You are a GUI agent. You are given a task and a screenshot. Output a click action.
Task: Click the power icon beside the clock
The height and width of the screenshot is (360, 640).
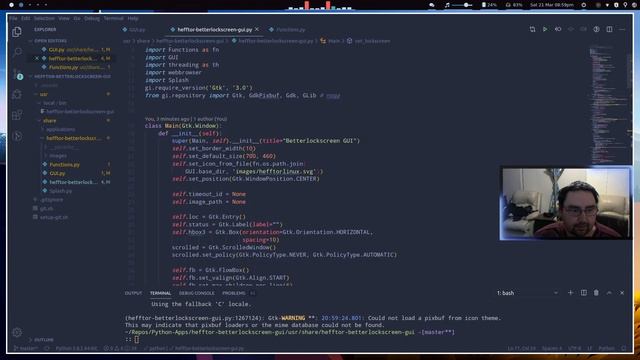point(584,5)
